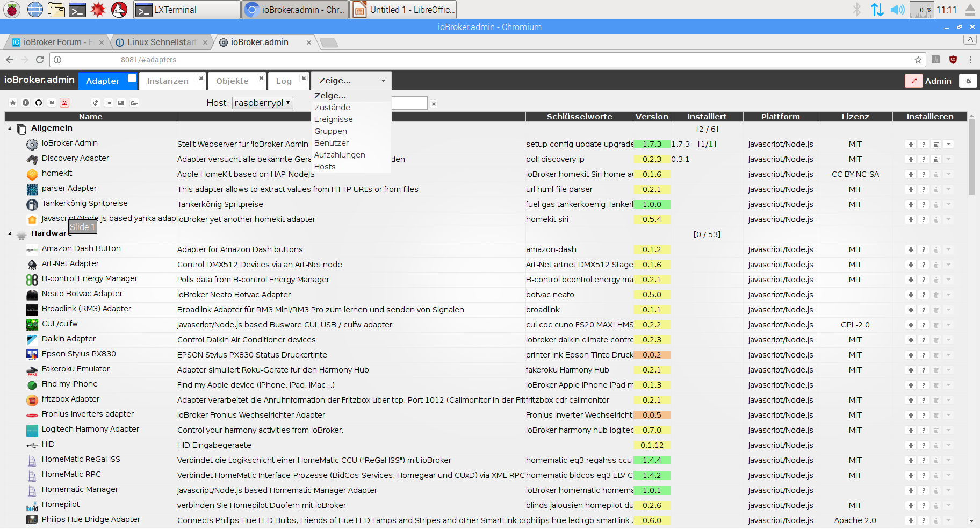Image resolution: width=980 pixels, height=529 pixels.
Task: Collapse the Hardware group
Action: point(10,234)
